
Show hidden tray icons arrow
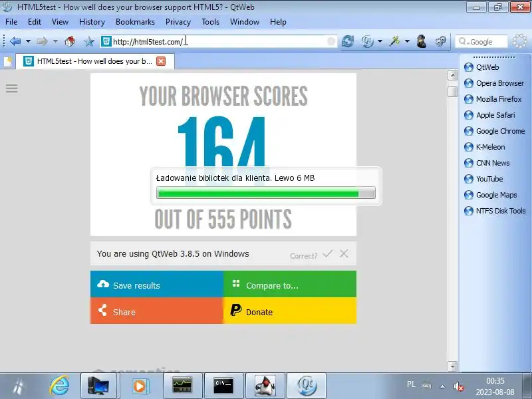click(x=442, y=386)
